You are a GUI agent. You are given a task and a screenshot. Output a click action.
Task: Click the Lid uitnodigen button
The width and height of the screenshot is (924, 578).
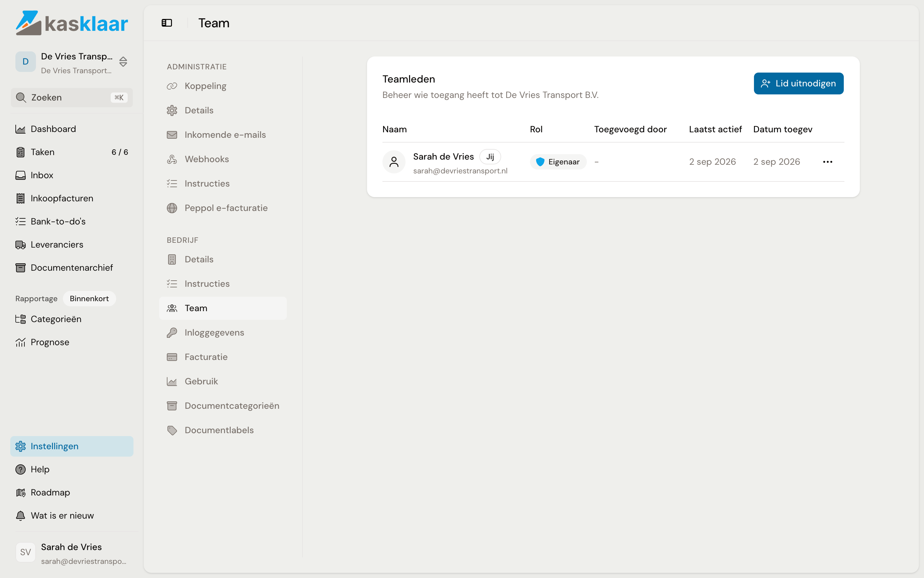point(798,83)
